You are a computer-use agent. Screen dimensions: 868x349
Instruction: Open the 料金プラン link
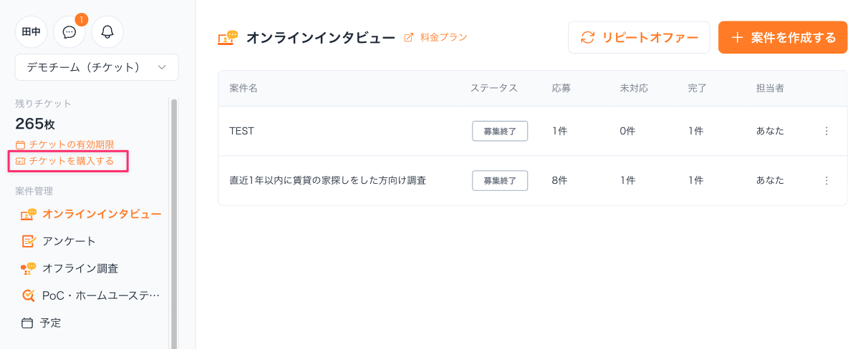443,37
